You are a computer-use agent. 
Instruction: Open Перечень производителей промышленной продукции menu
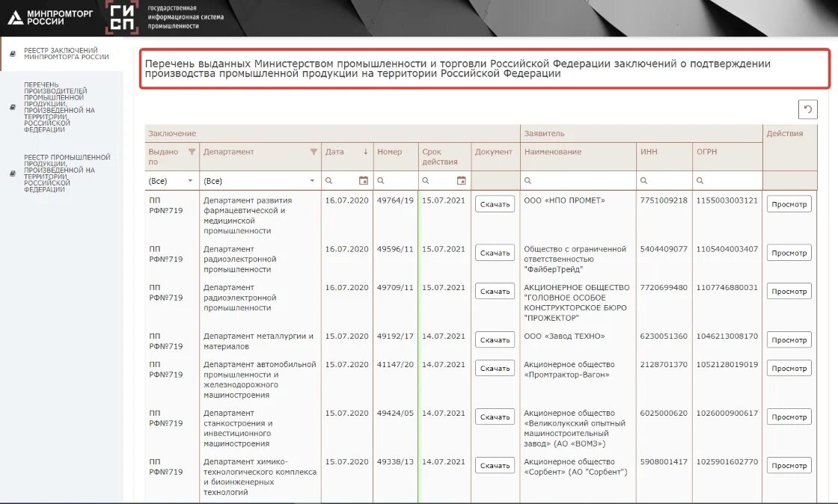pyautogui.click(x=59, y=107)
